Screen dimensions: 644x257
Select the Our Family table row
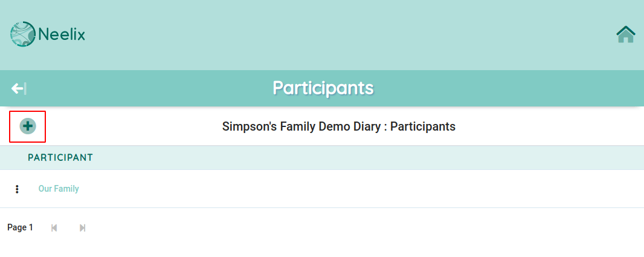(x=322, y=189)
